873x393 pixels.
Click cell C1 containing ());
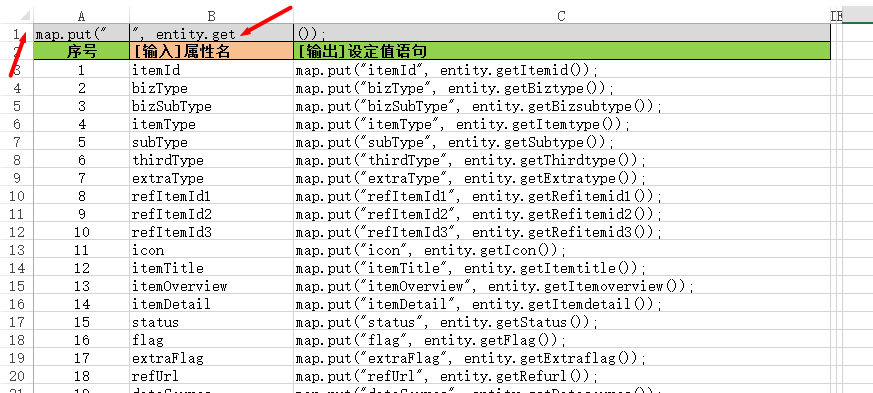[562, 34]
